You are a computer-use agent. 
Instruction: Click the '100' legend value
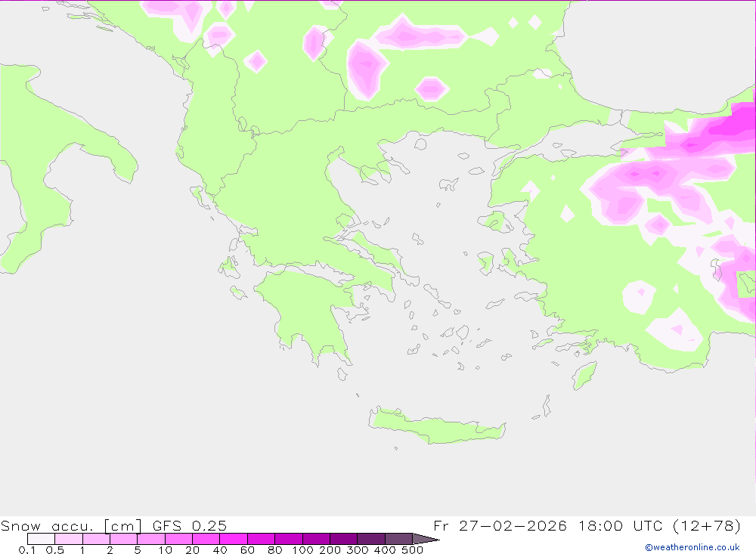(x=302, y=549)
